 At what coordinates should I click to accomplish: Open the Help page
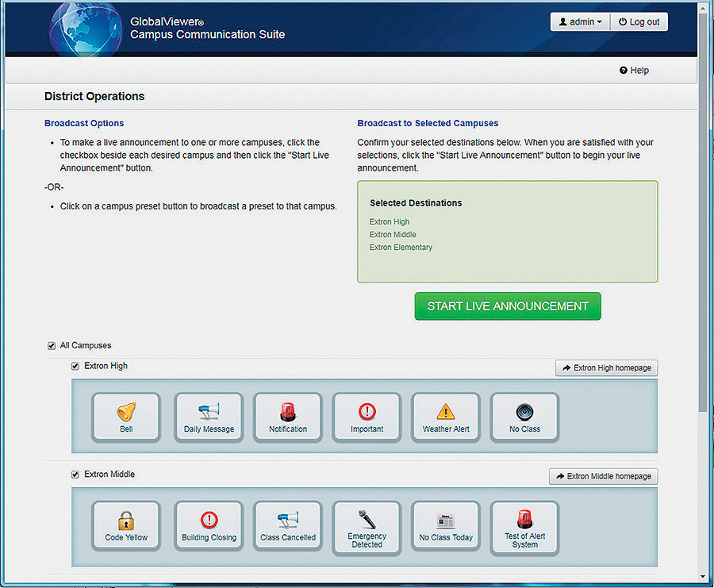click(633, 70)
